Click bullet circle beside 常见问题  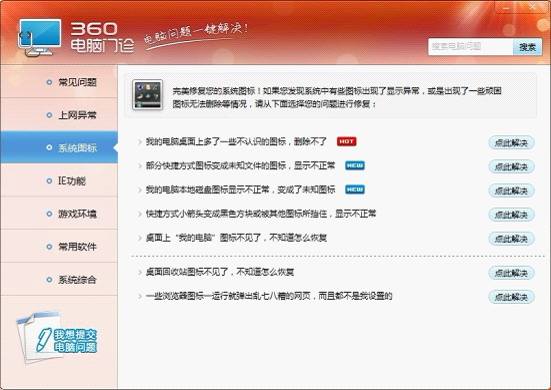click(49, 82)
